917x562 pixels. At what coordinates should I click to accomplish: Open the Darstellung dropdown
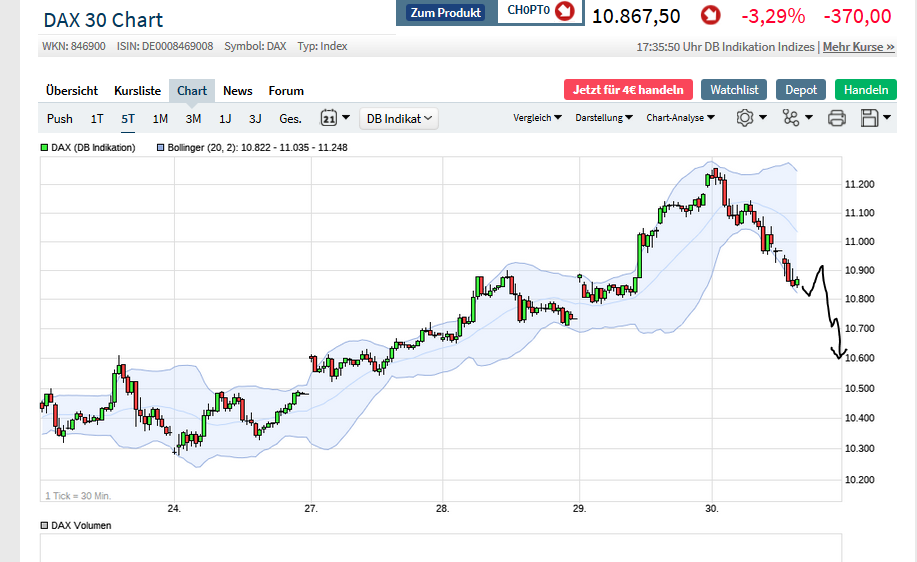604,118
